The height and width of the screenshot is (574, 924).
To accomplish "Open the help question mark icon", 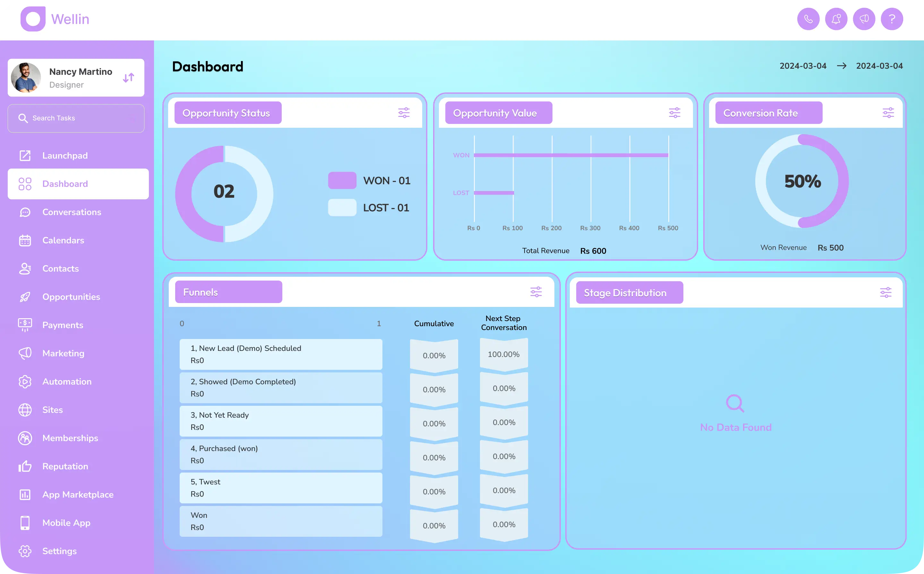I will [892, 19].
